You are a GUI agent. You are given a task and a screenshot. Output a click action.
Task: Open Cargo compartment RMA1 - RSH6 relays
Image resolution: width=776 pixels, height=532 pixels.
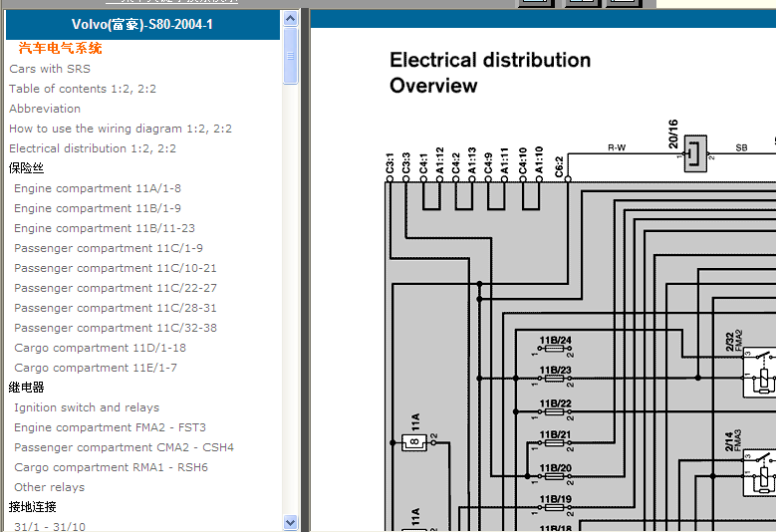(111, 467)
